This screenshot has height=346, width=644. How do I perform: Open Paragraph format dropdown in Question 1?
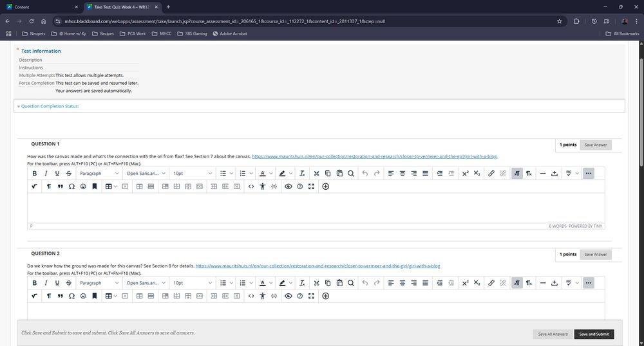point(99,174)
